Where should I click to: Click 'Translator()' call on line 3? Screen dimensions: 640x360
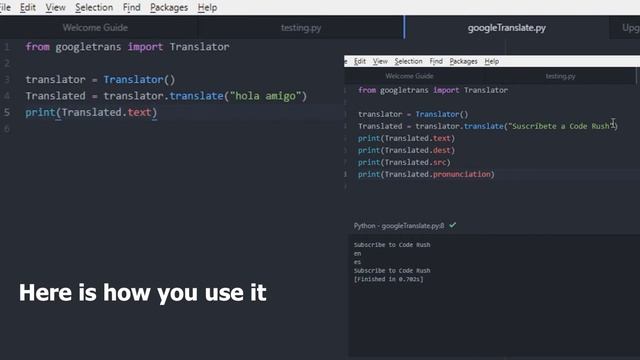click(x=139, y=80)
